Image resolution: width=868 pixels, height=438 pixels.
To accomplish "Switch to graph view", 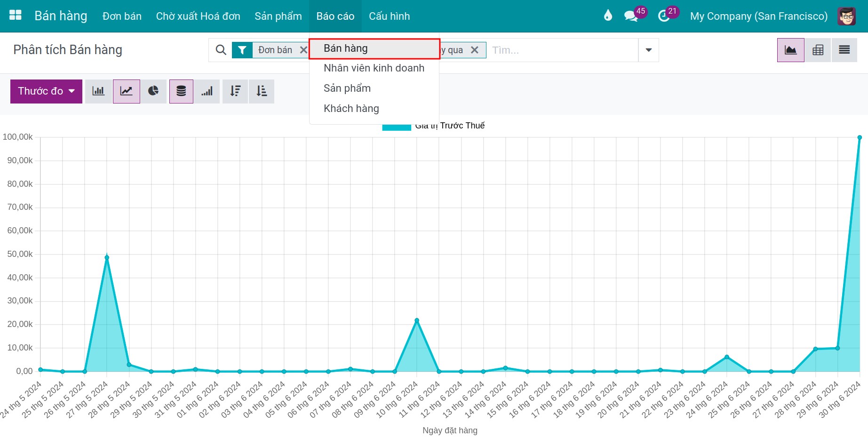I will pos(790,50).
